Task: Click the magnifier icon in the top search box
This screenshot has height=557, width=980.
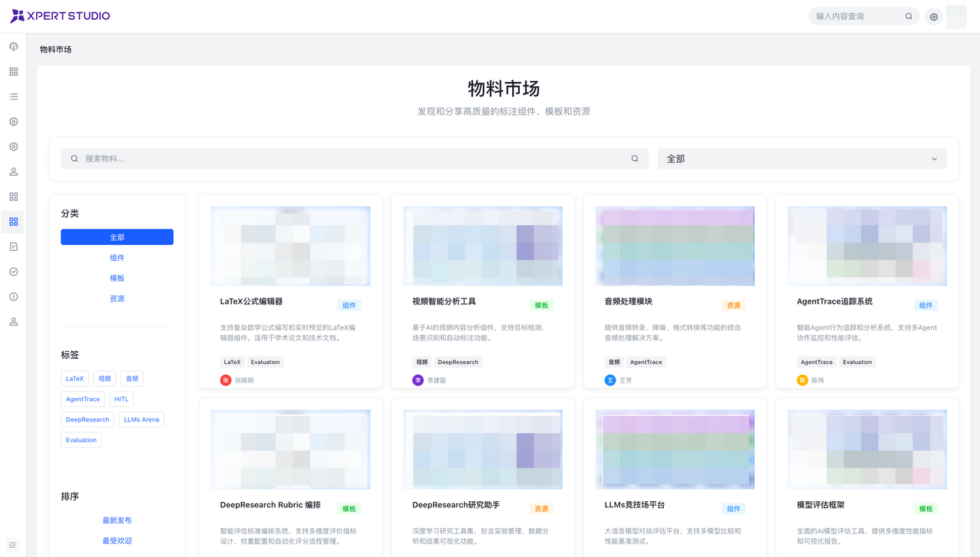Action: 909,16
